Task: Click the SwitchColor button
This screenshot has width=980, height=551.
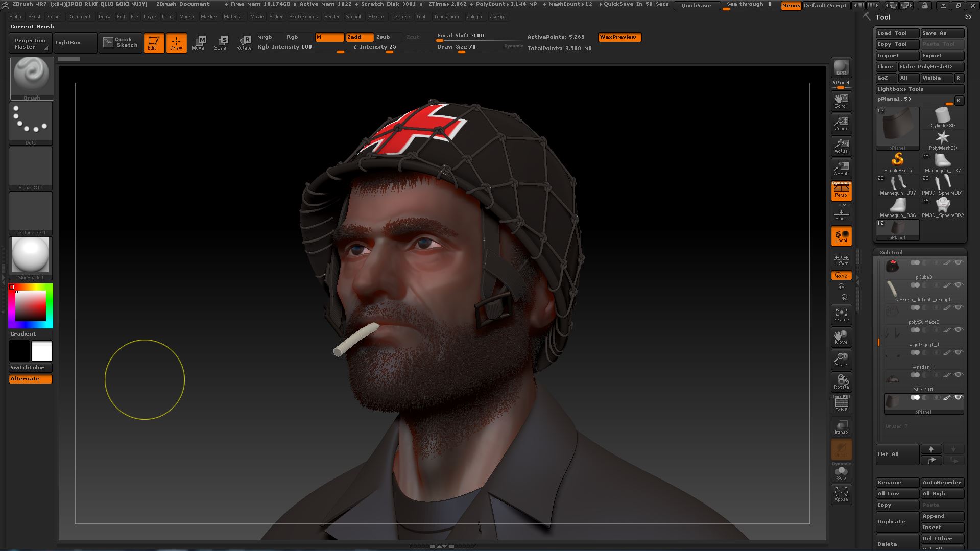Action: pos(31,367)
